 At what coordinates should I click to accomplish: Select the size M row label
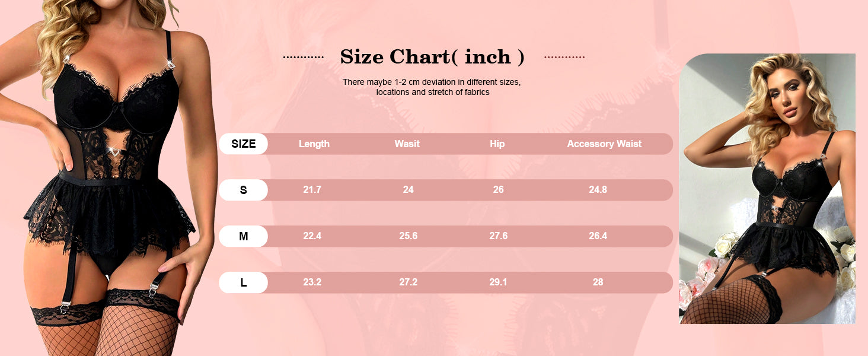pyautogui.click(x=244, y=236)
